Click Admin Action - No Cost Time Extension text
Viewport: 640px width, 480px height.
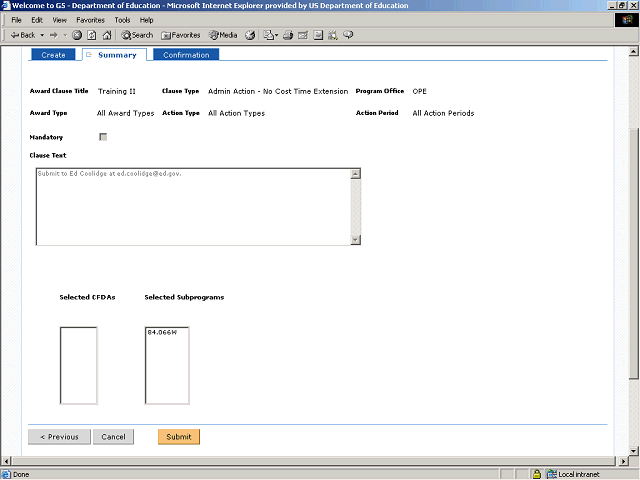point(278,91)
